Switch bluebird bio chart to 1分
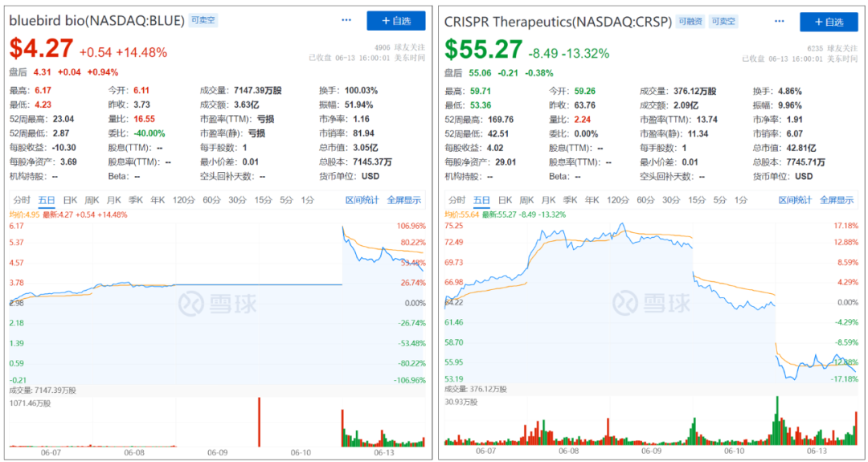 point(307,200)
